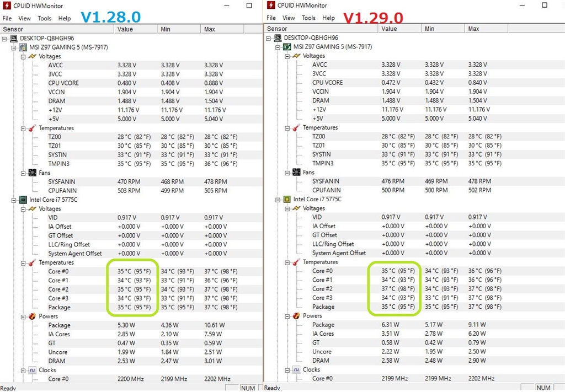Image resolution: width=565 pixels, height=392 pixels.
Task: Click DESKTOP-QBHGH96 computer icon in right window
Action: click(278, 38)
